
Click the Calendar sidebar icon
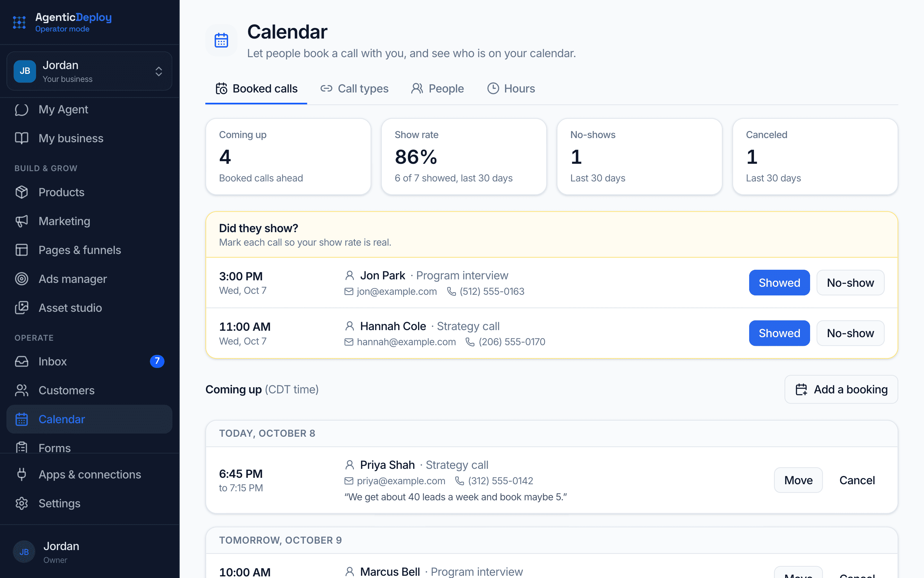(x=22, y=419)
